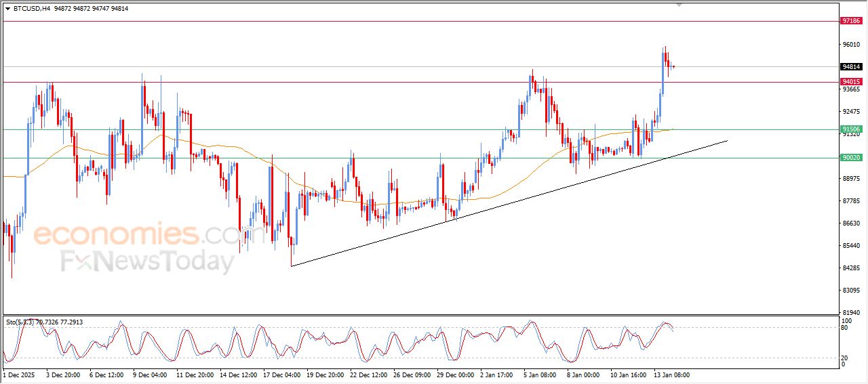868x384 pixels.
Task: Select the horizontal line at 97186
Action: (x=420, y=21)
